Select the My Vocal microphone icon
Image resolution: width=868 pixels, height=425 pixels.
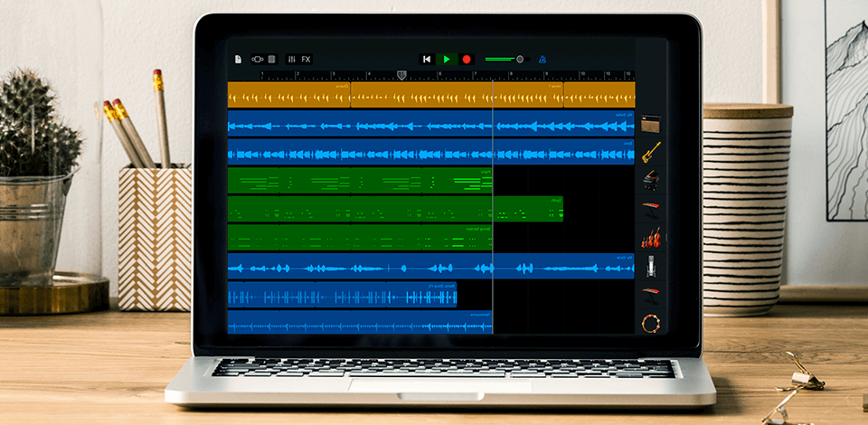(651, 266)
